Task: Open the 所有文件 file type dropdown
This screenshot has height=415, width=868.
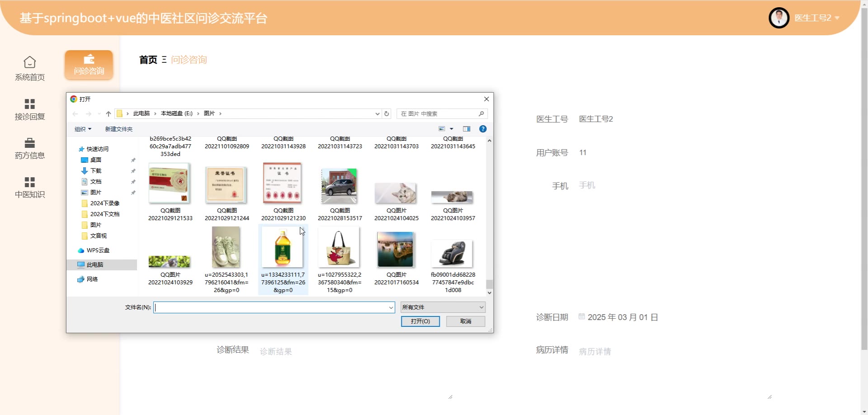Action: (443, 307)
